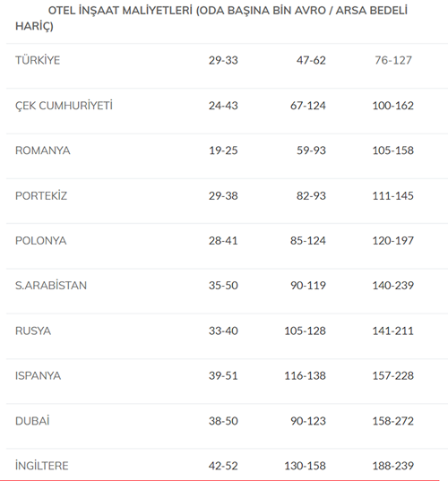Click the 105-128 value for Rusya
Viewport: 448px width, 481px height.
tap(305, 331)
